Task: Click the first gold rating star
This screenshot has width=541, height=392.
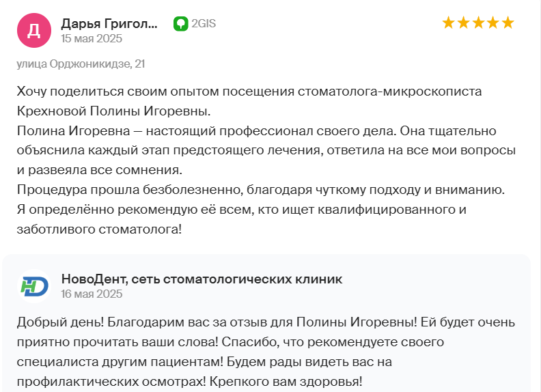Action: 448,23
